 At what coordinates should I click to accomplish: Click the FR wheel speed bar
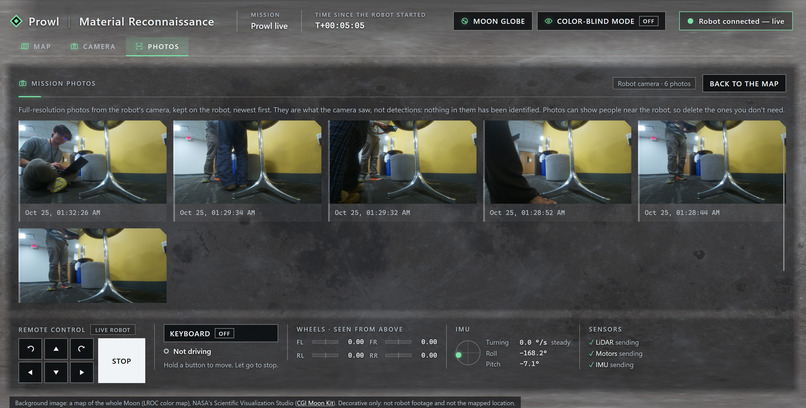[x=398, y=342]
